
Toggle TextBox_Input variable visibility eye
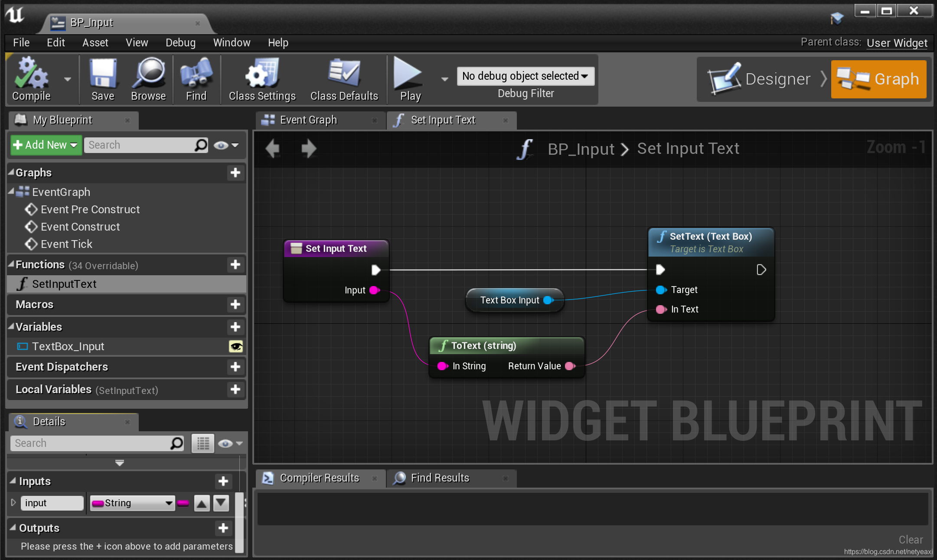pos(236,346)
